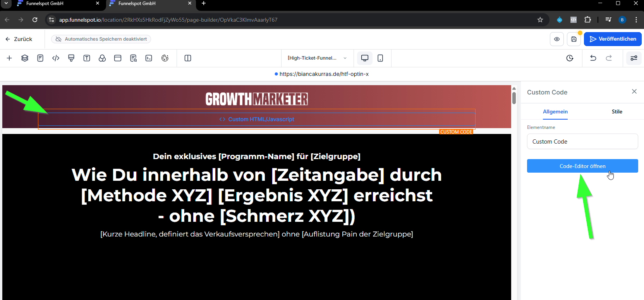Click the add element plus icon
The image size is (644, 300).
coord(9,58)
